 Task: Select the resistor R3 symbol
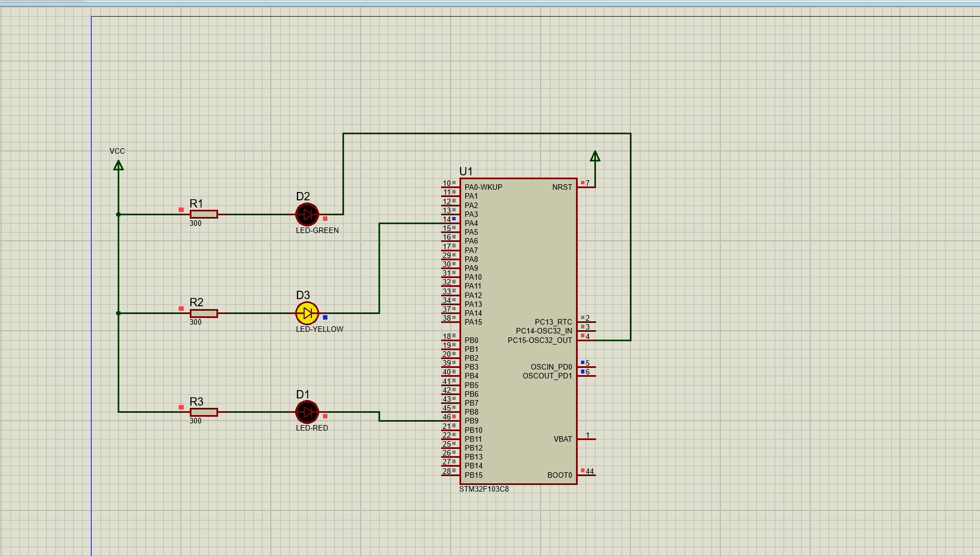point(204,411)
